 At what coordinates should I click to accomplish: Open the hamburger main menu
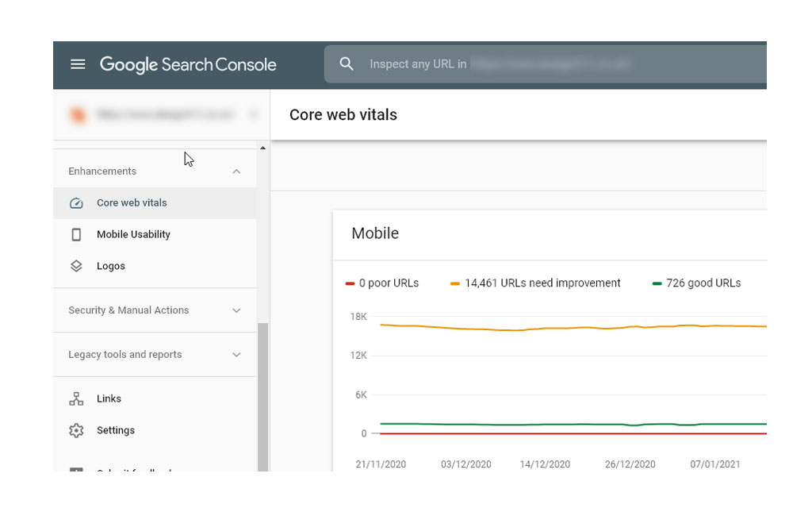point(78,64)
